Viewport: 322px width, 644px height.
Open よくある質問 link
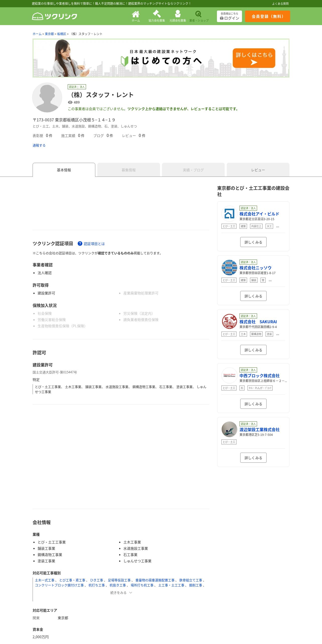(280, 4)
